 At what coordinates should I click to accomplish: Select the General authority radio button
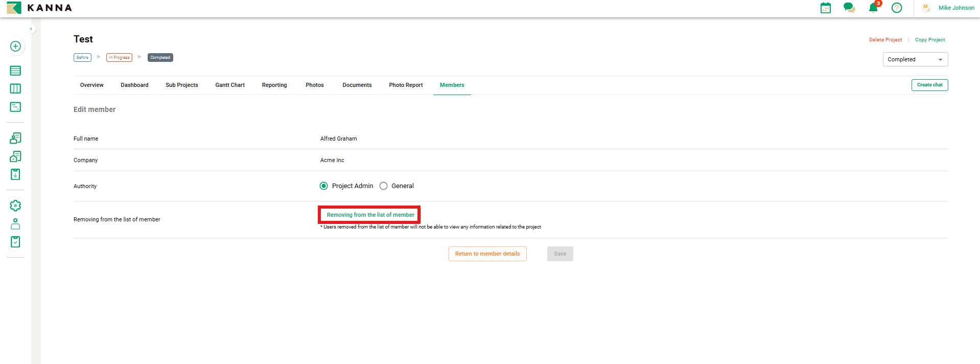(x=384, y=186)
